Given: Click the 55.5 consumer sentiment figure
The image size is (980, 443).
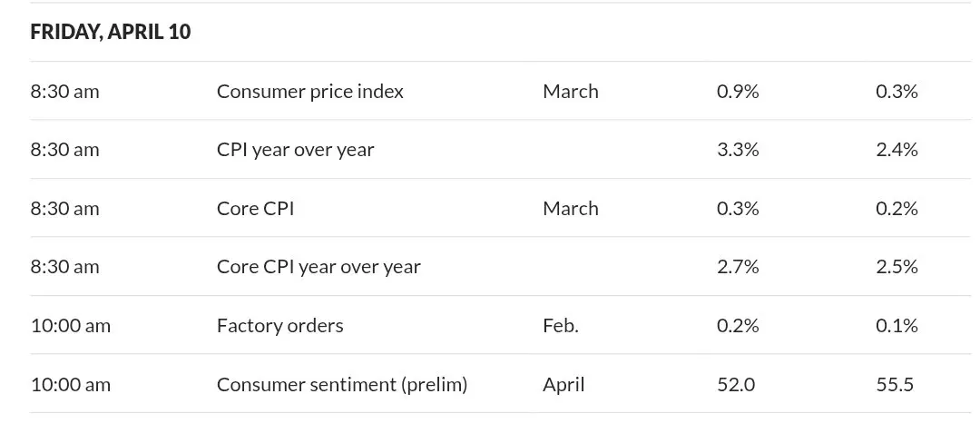Looking at the screenshot, I should [895, 384].
